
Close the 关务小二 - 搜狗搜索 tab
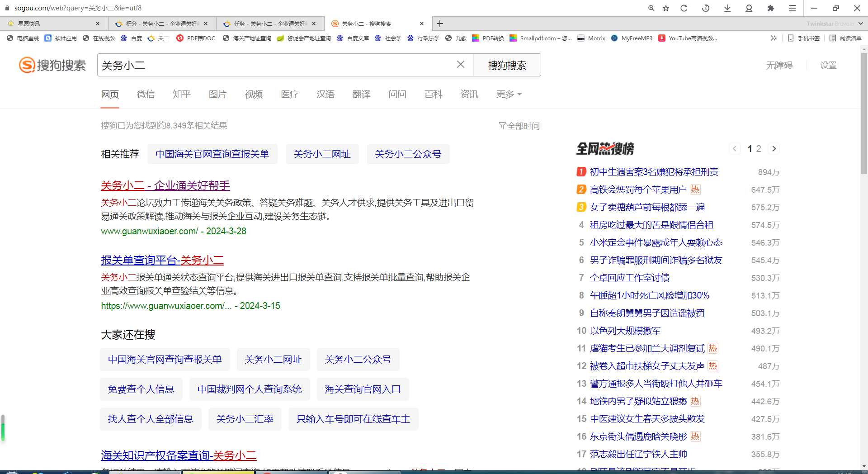(x=422, y=24)
